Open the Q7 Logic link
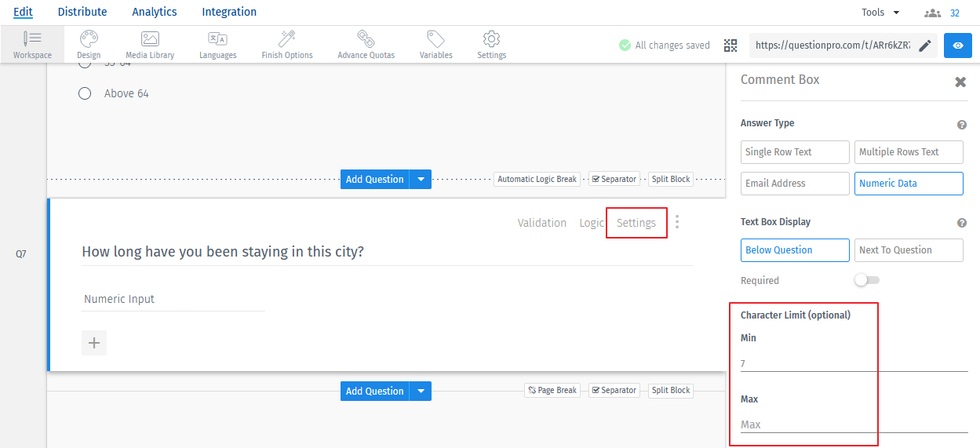 [x=592, y=223]
